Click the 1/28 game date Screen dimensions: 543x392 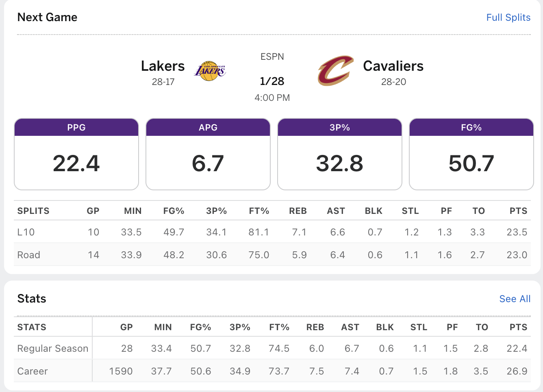[272, 81]
